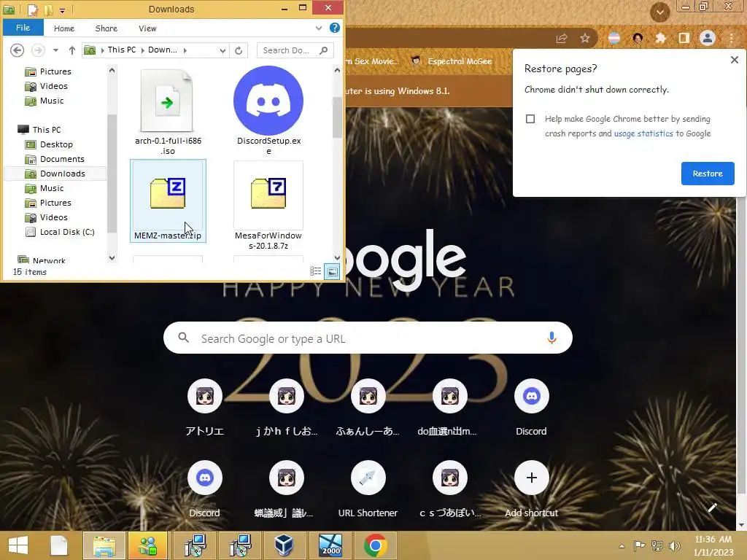The height and width of the screenshot is (560, 747).
Task: Open the arch-0.1-full-i686.iso file
Action: 168,111
